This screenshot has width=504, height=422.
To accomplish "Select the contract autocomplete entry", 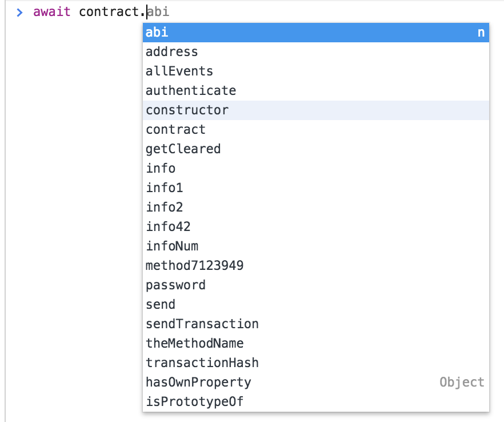I will click(x=315, y=129).
